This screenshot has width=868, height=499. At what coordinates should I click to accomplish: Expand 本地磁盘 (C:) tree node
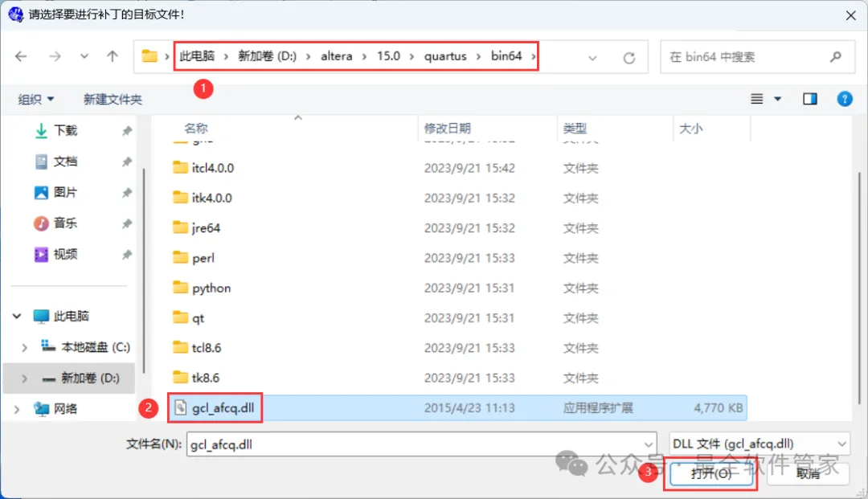(24, 347)
